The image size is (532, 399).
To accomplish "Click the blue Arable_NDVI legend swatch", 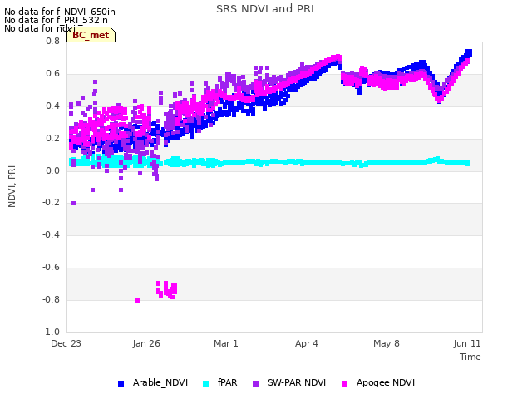I will [121, 383].
